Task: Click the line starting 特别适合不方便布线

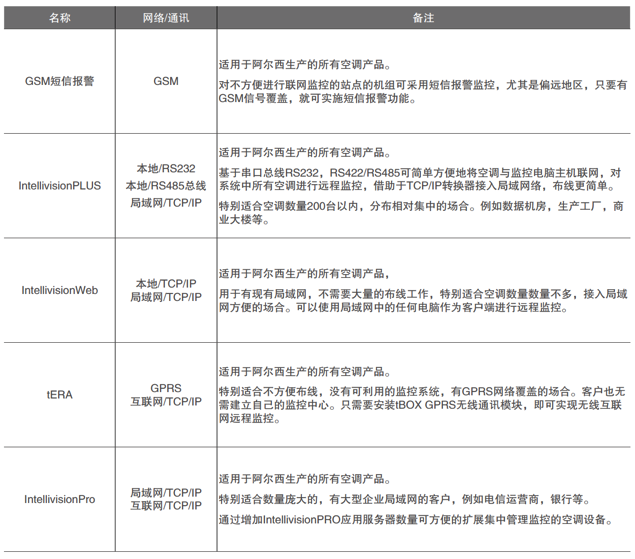Action: pos(422,392)
